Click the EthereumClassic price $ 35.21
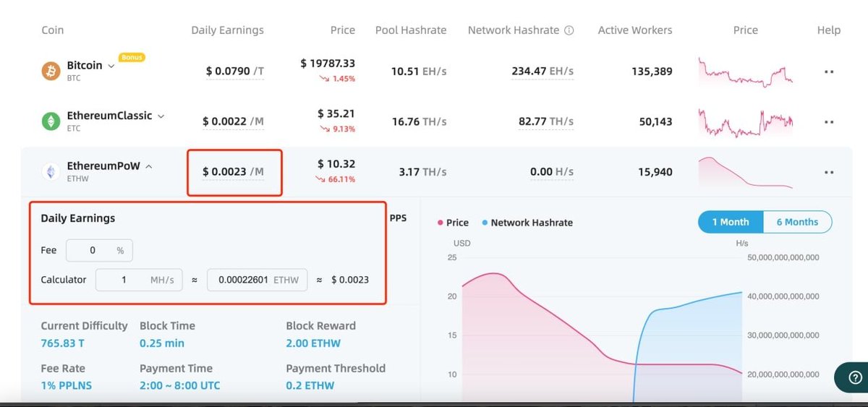Image resolution: width=868 pixels, height=407 pixels. pos(336,113)
